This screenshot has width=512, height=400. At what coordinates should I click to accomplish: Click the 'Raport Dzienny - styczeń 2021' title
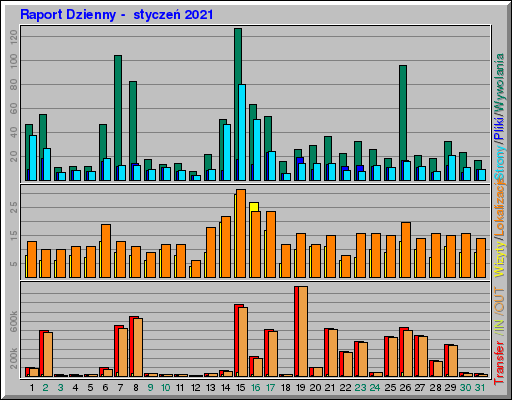click(x=116, y=15)
